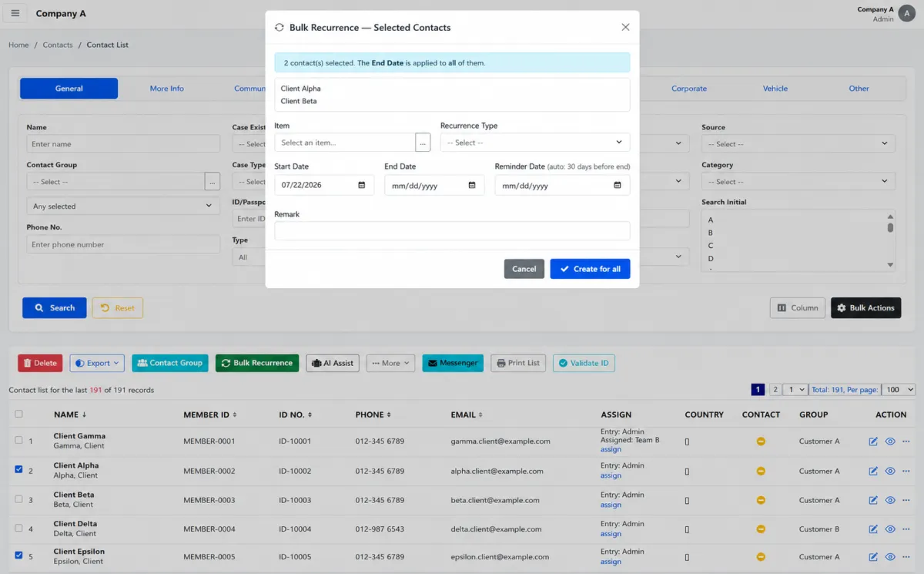Open more actions for Client Gamma row
The image size is (924, 574).
(906, 441)
